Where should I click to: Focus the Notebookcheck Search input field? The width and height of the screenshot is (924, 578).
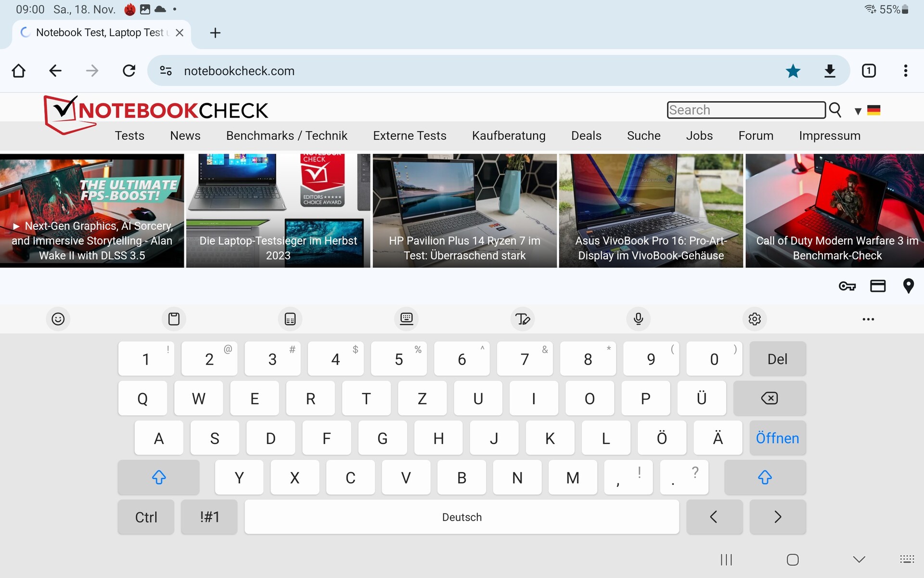(x=746, y=110)
